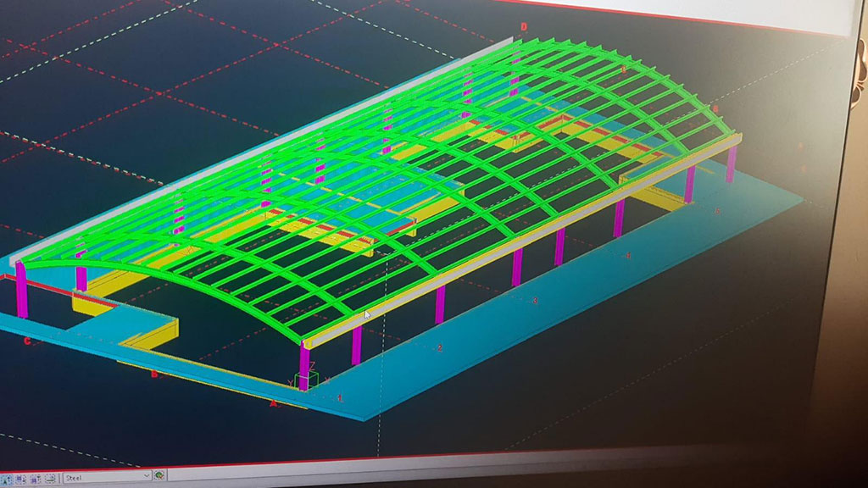Select the magenta corner column at the origin

[x=303, y=364]
